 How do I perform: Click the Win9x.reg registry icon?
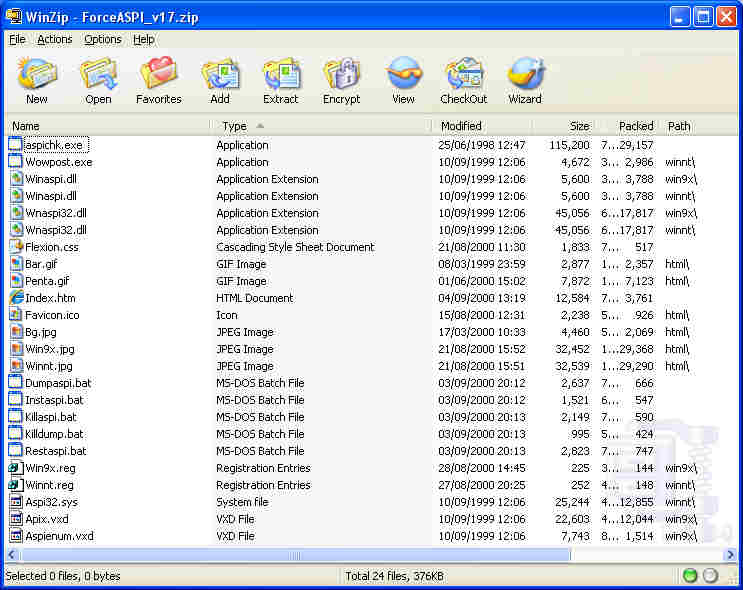pyautogui.click(x=16, y=468)
